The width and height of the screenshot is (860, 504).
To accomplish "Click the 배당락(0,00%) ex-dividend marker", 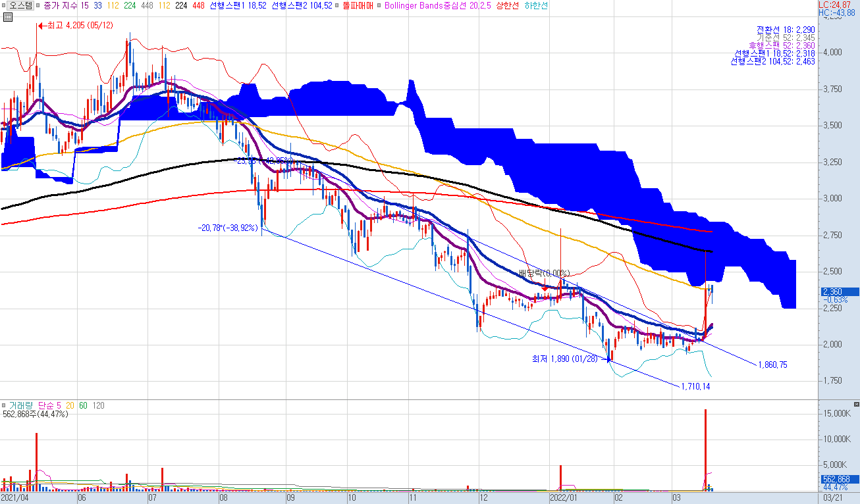I will tap(544, 273).
